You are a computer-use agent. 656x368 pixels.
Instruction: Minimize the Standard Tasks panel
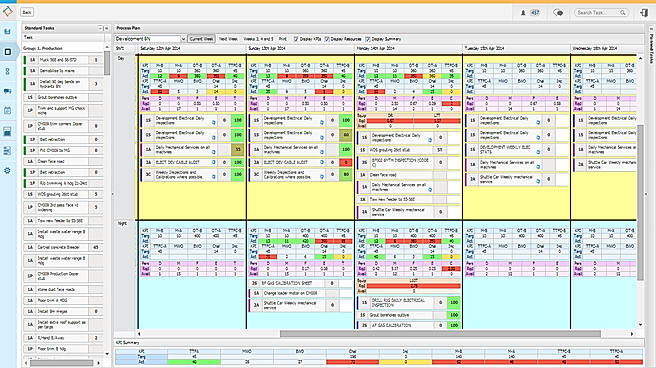pyautogui.click(x=100, y=28)
